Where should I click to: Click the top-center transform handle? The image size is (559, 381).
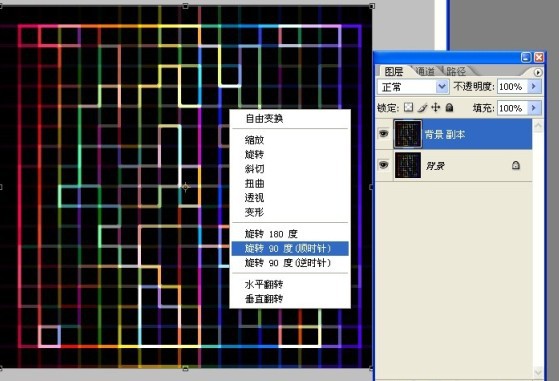pos(185,6)
